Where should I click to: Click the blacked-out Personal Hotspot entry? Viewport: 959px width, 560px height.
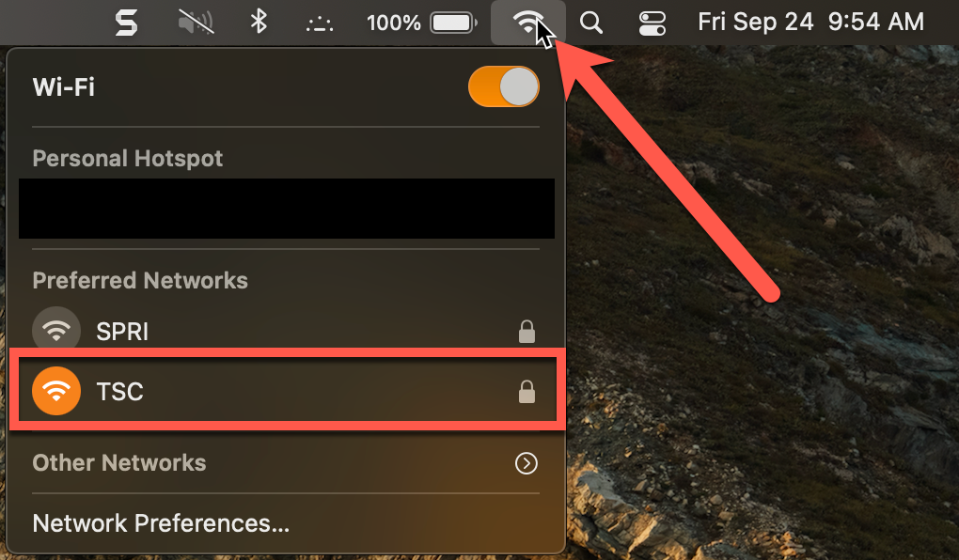point(287,208)
